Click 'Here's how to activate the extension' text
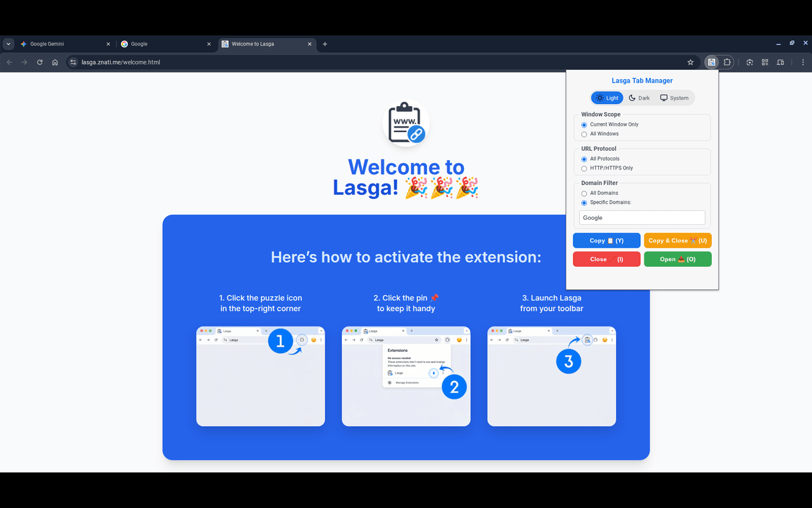This screenshot has height=508, width=812. [x=406, y=257]
